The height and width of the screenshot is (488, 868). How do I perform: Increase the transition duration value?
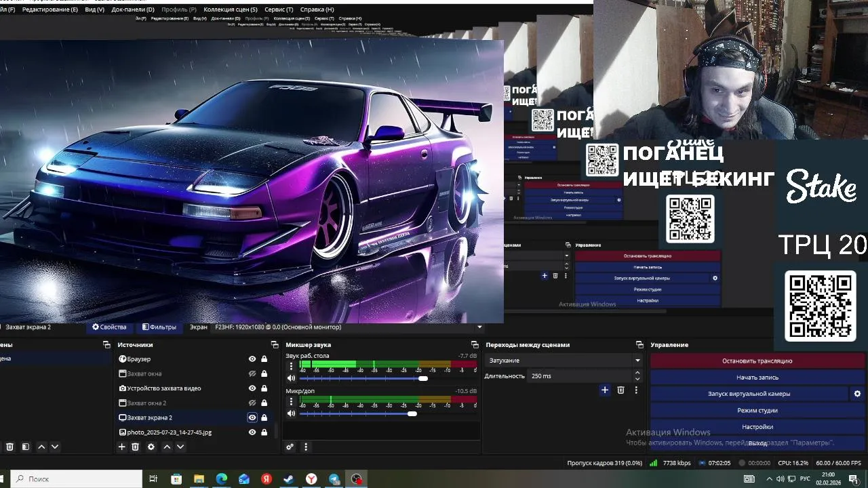(637, 373)
